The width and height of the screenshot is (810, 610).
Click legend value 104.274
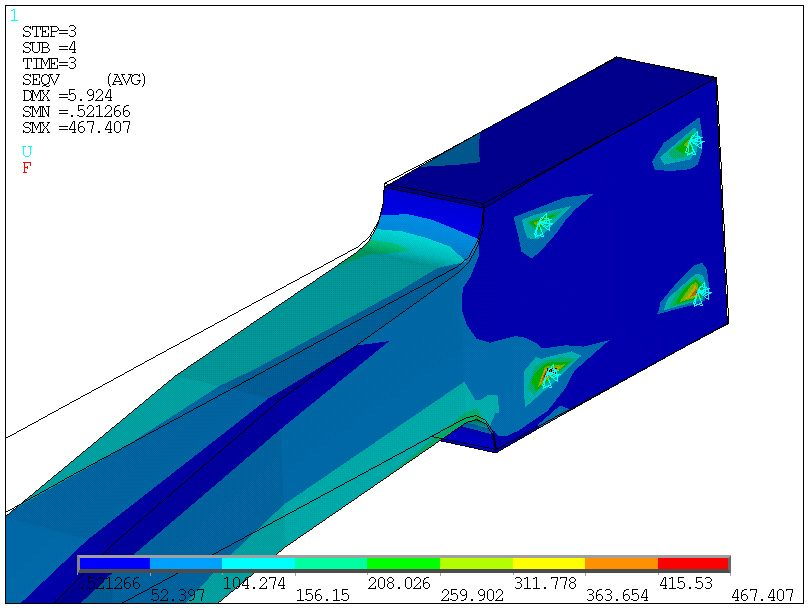tap(254, 584)
